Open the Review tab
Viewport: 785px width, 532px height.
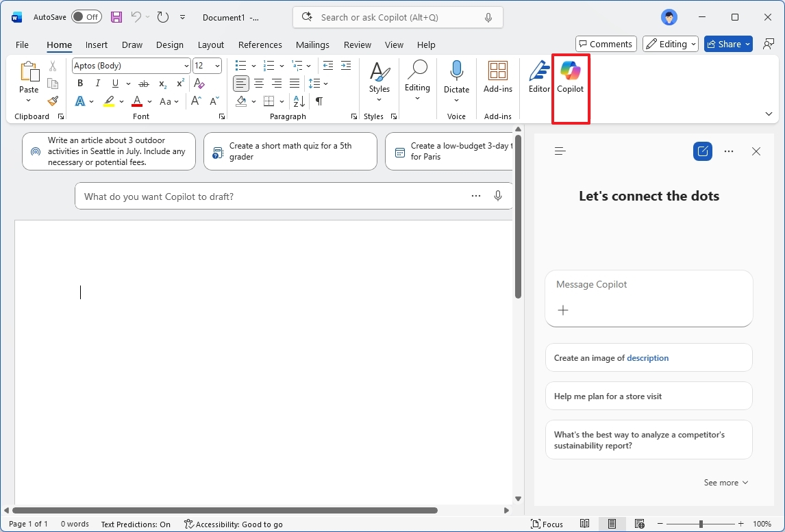pyautogui.click(x=357, y=45)
